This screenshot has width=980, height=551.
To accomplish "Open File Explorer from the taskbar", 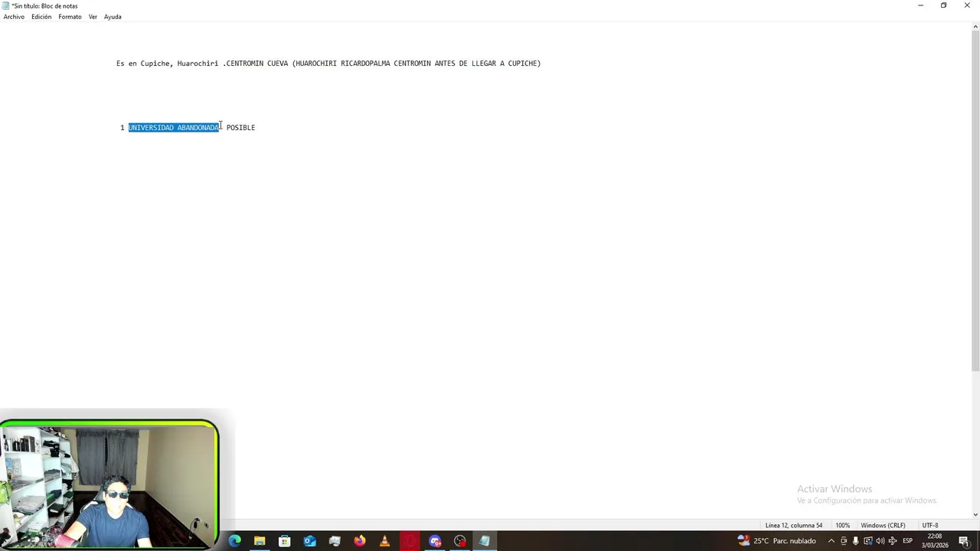I will coord(260,541).
